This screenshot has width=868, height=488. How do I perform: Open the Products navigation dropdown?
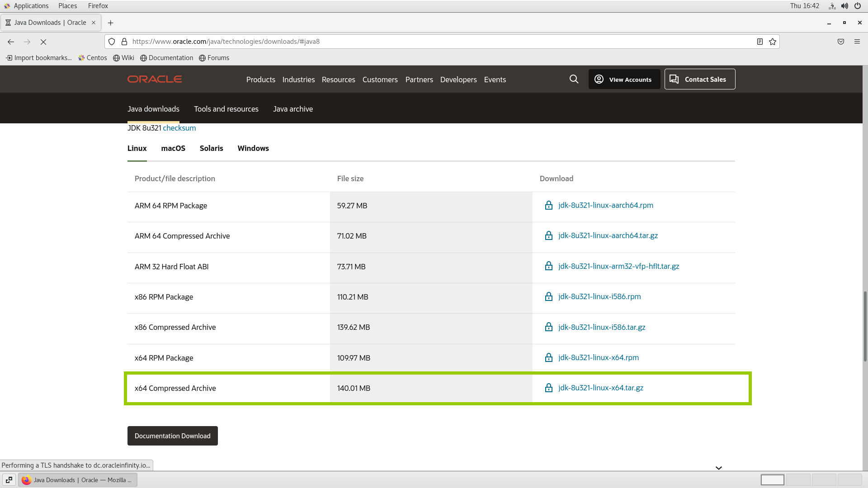pyautogui.click(x=260, y=80)
